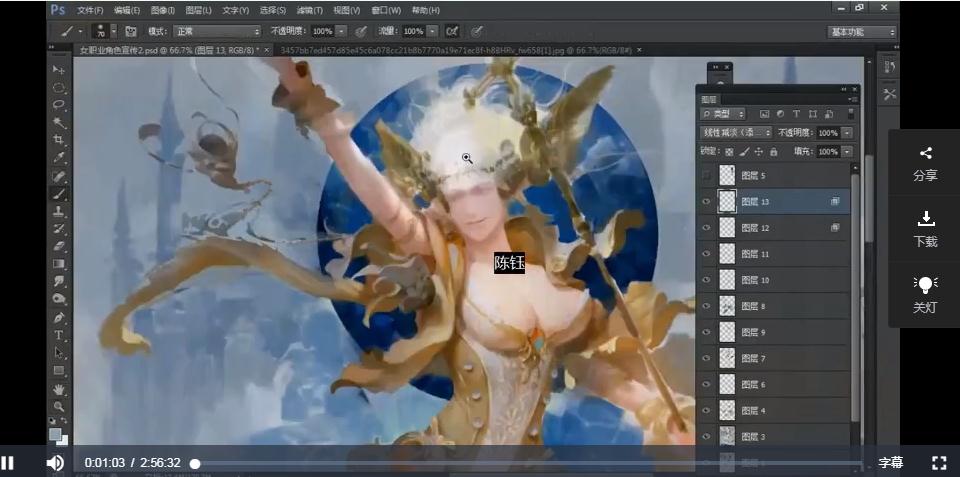Filter layers by shape type icon
Image resolution: width=960 pixels, height=477 pixels.
point(812,114)
